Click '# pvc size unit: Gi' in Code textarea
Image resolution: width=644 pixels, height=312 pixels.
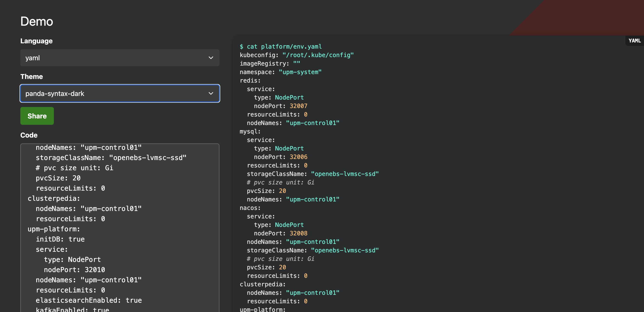pyautogui.click(x=74, y=168)
